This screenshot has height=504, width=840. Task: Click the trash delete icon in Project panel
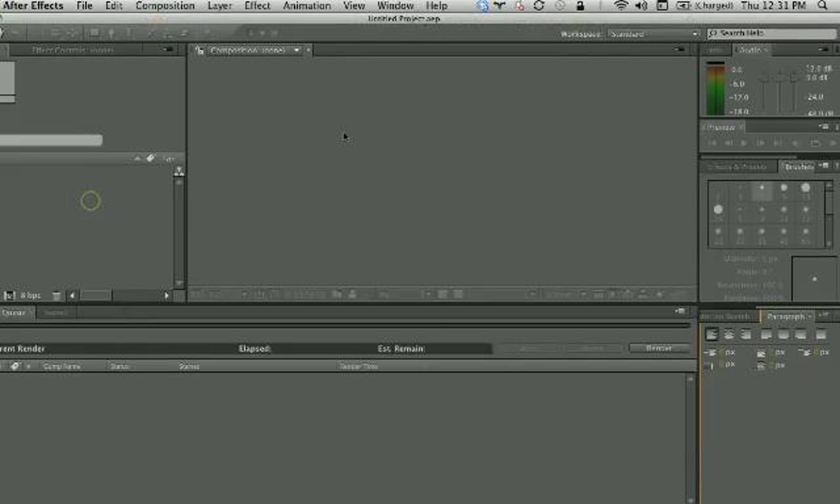click(x=56, y=296)
